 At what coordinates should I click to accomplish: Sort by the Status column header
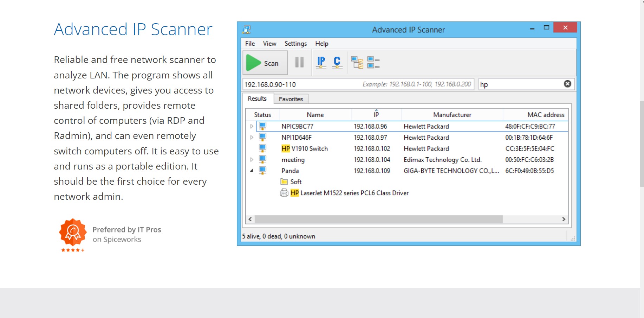point(262,115)
